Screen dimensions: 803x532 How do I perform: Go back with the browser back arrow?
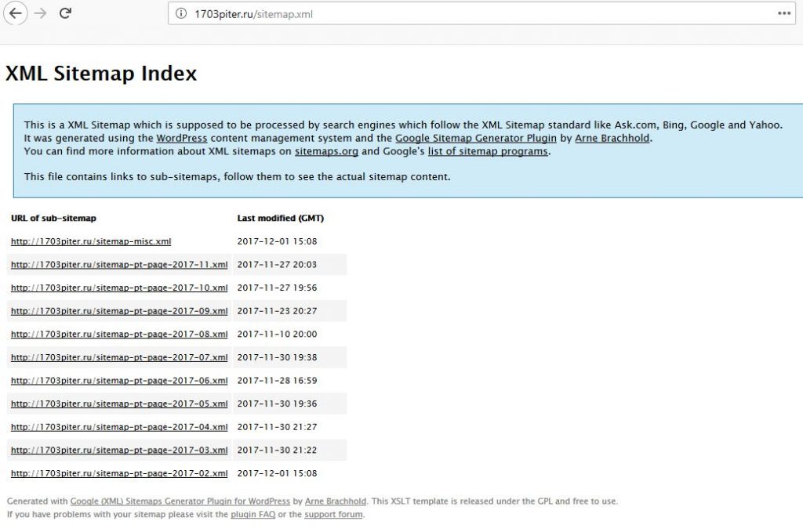coord(16,13)
